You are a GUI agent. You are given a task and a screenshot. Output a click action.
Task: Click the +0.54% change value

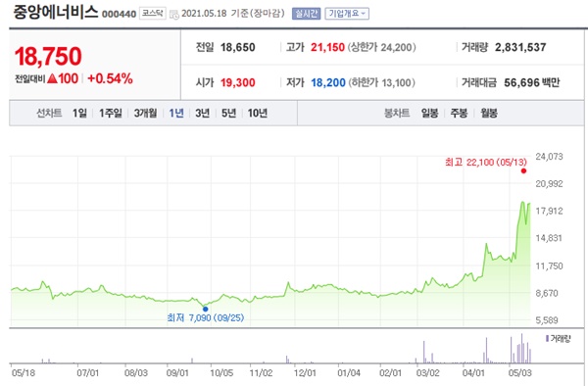pyautogui.click(x=110, y=78)
